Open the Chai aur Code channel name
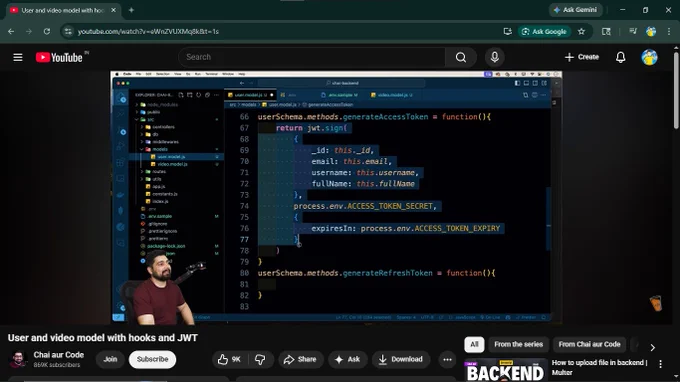Screen dimensions: 680x382 [x=59, y=355]
